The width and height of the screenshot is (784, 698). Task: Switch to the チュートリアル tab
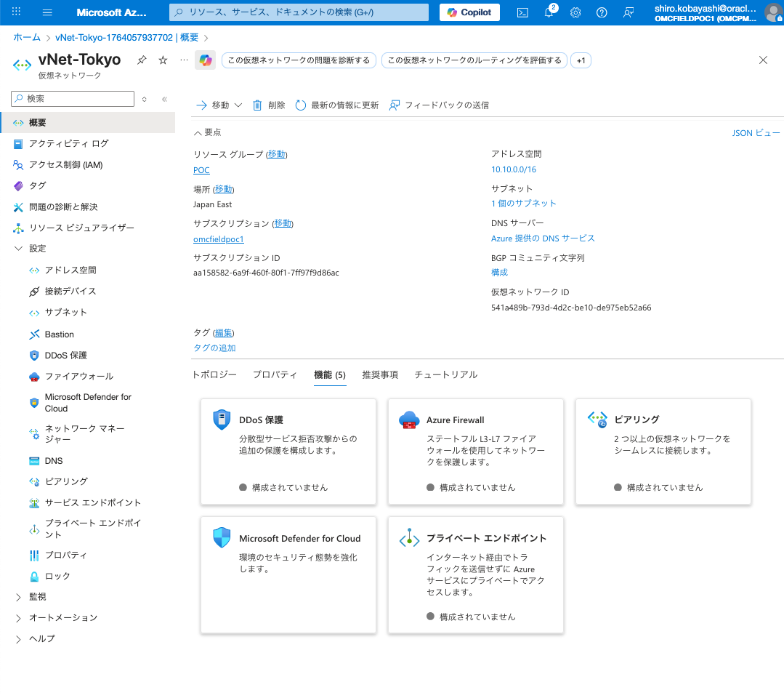point(446,374)
